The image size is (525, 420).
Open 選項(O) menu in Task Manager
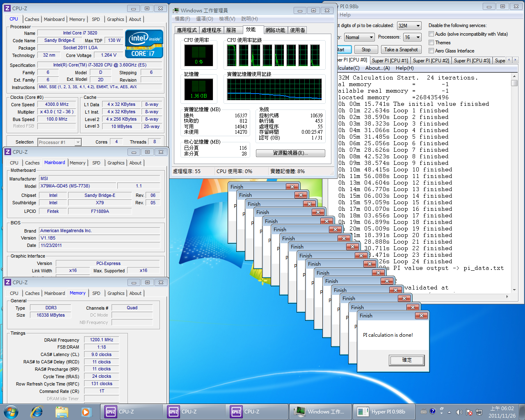pyautogui.click(x=204, y=19)
